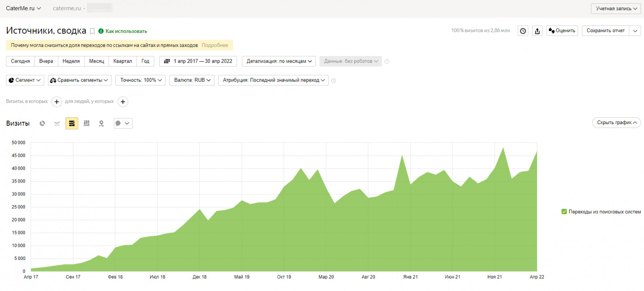Expand the Детализация: по месяцам dropdown
Image resolution: width=644 pixels, height=291 pixels.
pos(279,61)
